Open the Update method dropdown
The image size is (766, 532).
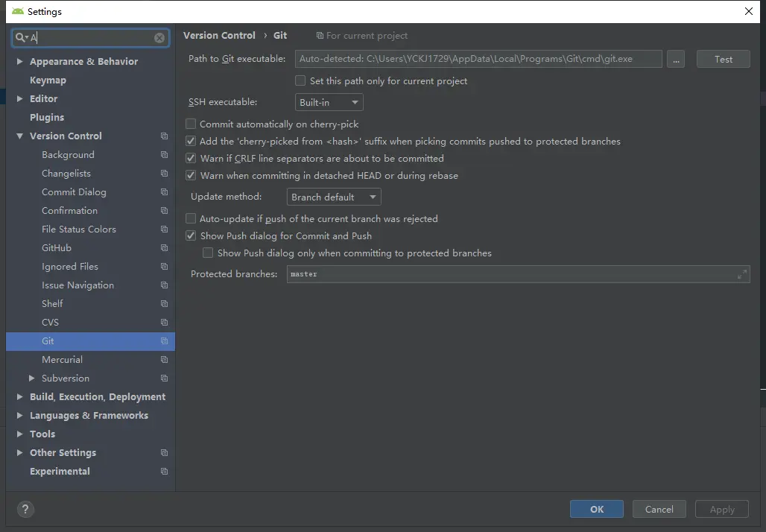click(334, 197)
